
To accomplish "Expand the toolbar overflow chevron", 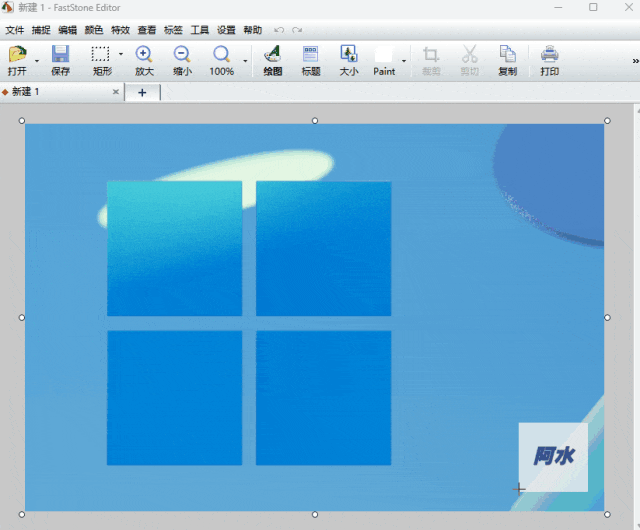I will [x=636, y=61].
